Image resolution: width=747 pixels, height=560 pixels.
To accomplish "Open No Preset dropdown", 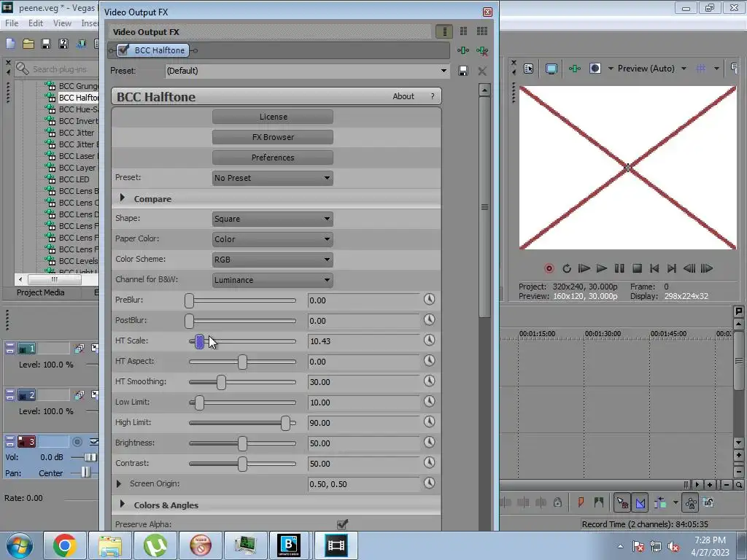I will coord(273,178).
